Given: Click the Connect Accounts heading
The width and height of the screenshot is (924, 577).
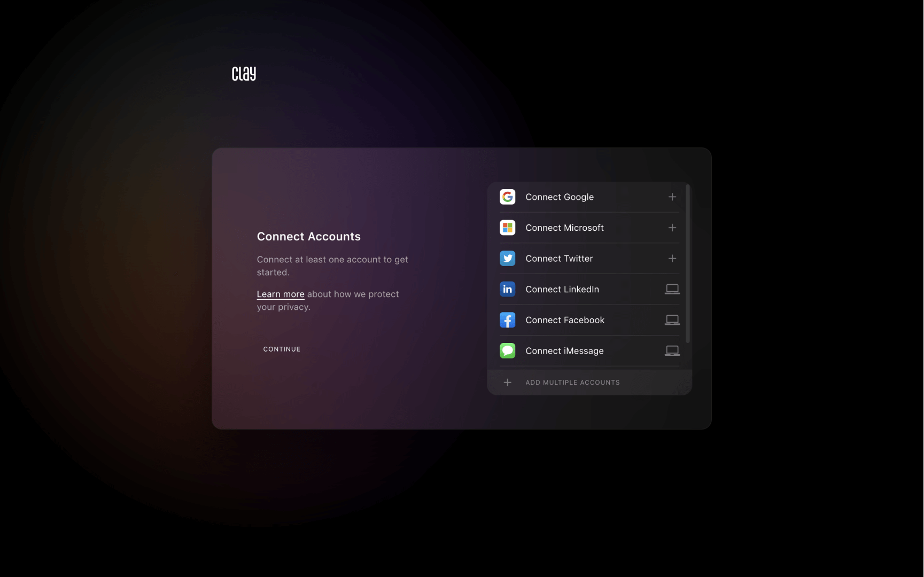Looking at the screenshot, I should [x=309, y=237].
